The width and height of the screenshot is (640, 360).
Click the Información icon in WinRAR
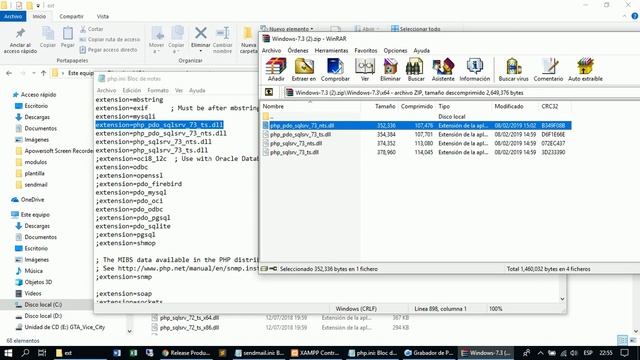tap(474, 69)
